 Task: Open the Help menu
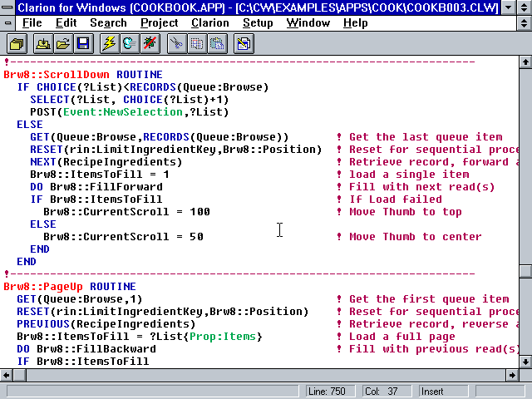pos(355,22)
